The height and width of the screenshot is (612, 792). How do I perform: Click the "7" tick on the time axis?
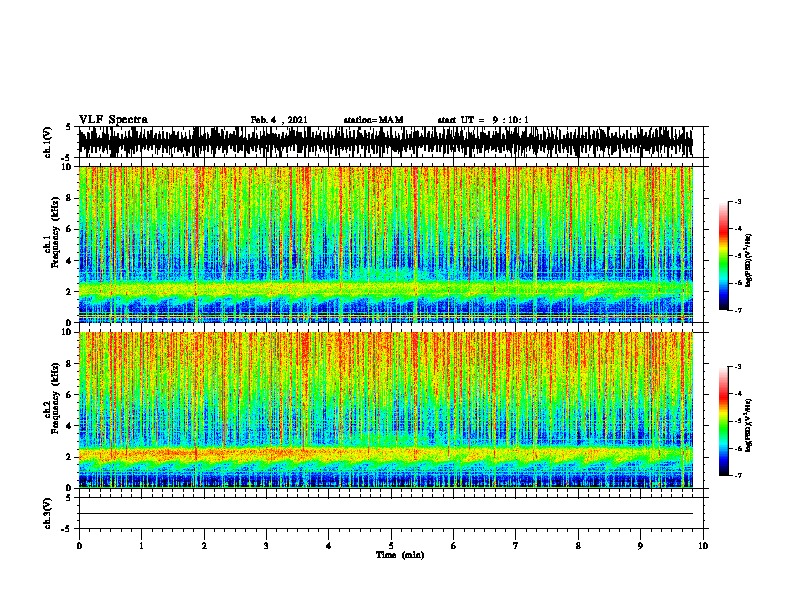(x=515, y=545)
